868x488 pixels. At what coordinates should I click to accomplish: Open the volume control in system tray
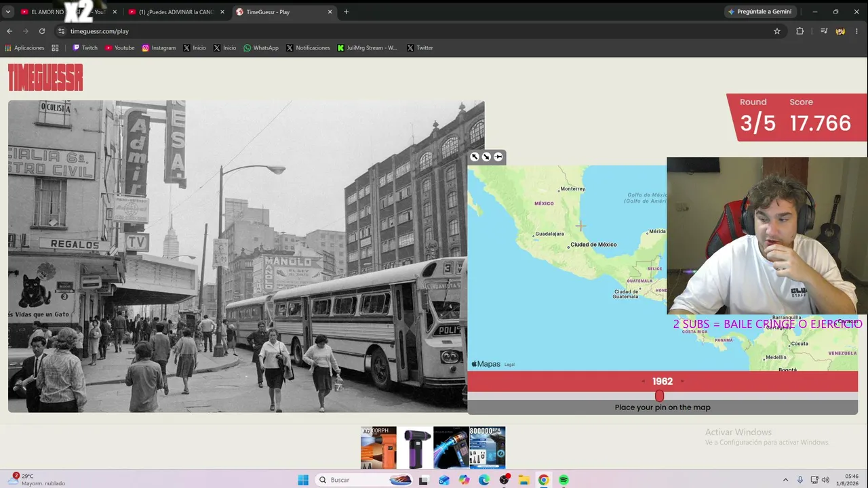[825, 480]
